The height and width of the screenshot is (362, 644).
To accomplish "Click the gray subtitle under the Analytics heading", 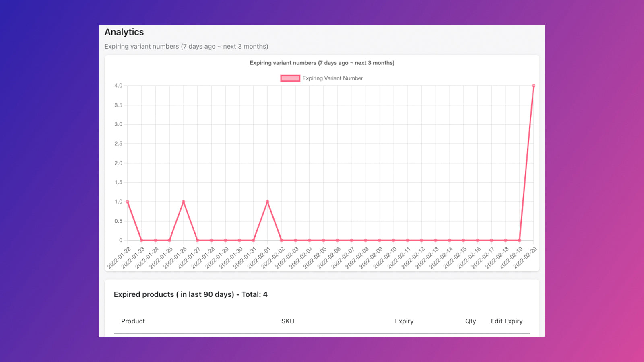I will click(186, 47).
